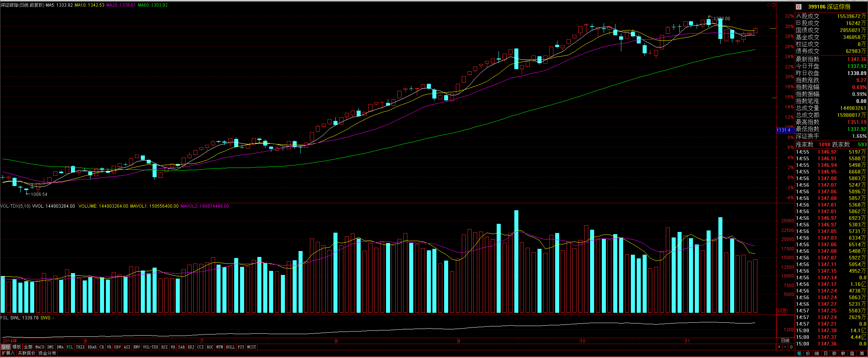Select the 值 value tab
868x358 pixels.
pos(852,353)
